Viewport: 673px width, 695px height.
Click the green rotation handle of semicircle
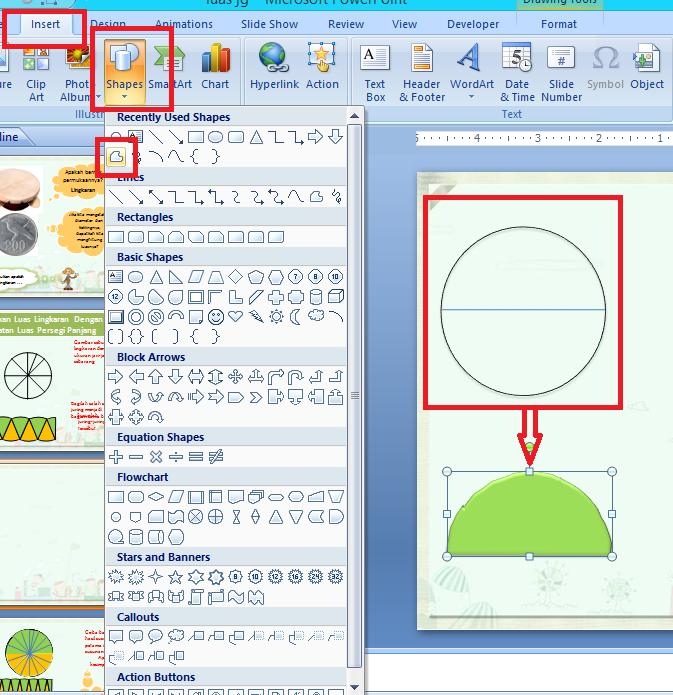click(529, 447)
